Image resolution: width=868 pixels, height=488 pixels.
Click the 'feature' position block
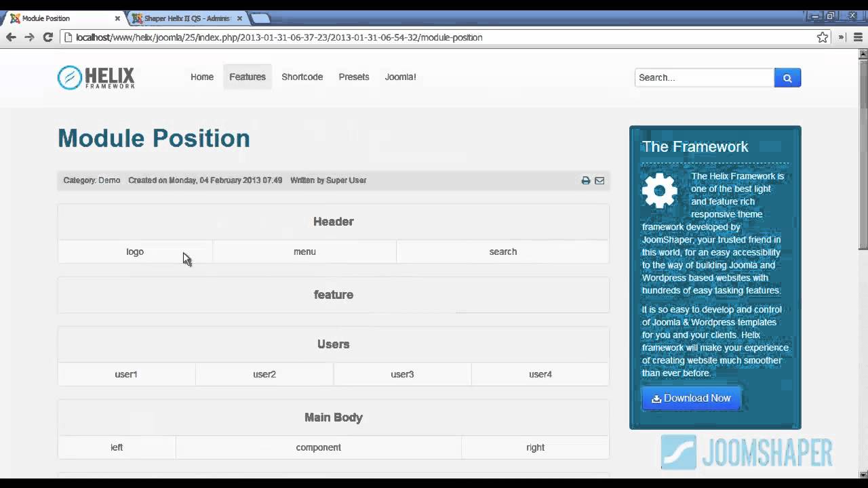click(334, 295)
